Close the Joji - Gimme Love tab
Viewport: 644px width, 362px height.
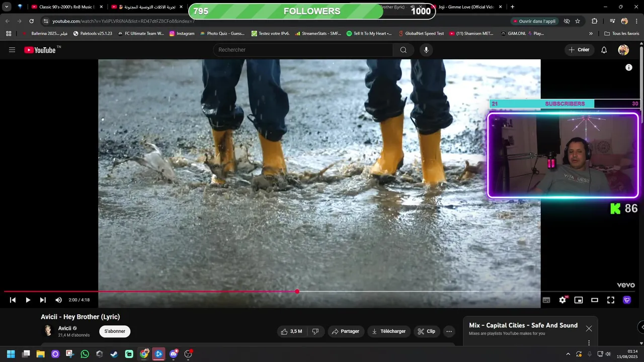[x=500, y=7]
